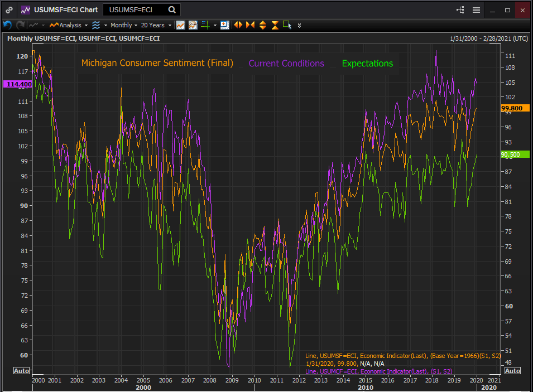
Task: Click the orange 99.800 price tag
Action: pos(512,108)
